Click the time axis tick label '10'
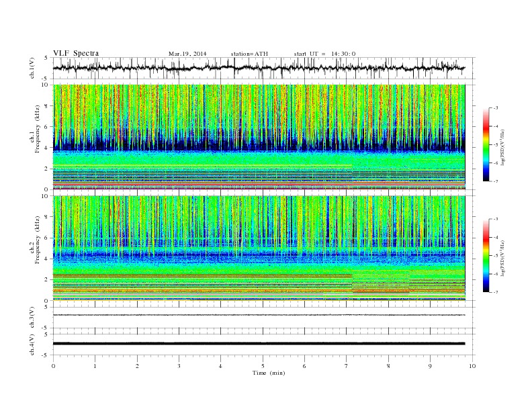The image size is (532, 411). 472,366
